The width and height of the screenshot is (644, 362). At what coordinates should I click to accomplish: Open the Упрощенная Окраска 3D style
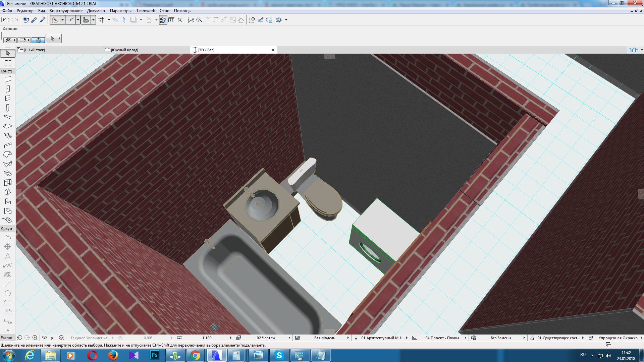(615, 338)
